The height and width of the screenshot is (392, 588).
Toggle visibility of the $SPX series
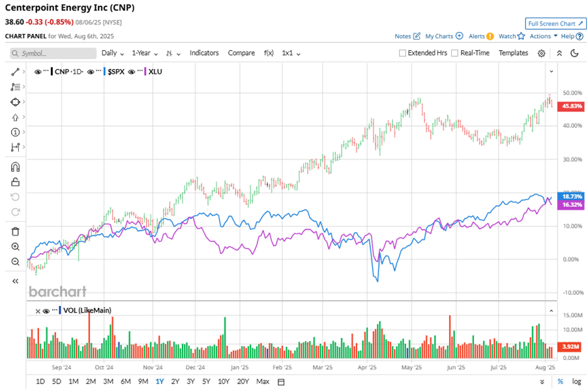(91, 72)
